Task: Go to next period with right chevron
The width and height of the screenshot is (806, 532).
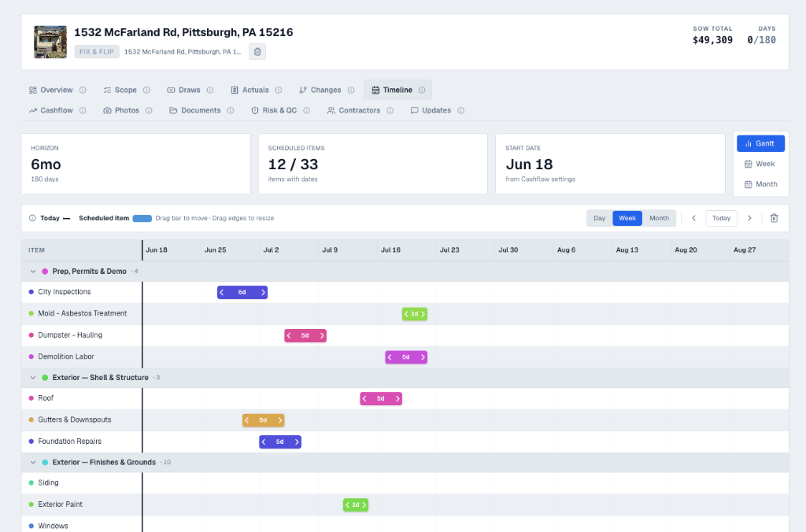Action: (749, 218)
